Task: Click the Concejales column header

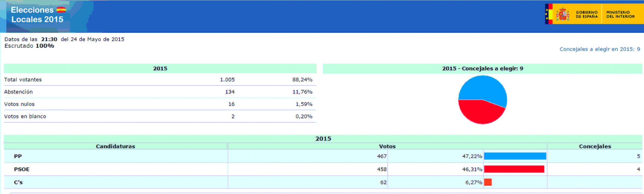Action: [x=595, y=146]
